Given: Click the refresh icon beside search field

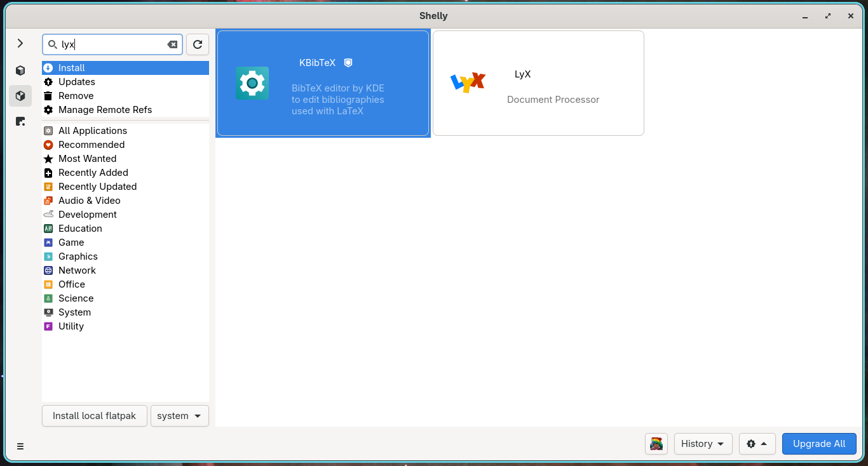Looking at the screenshot, I should [198, 44].
